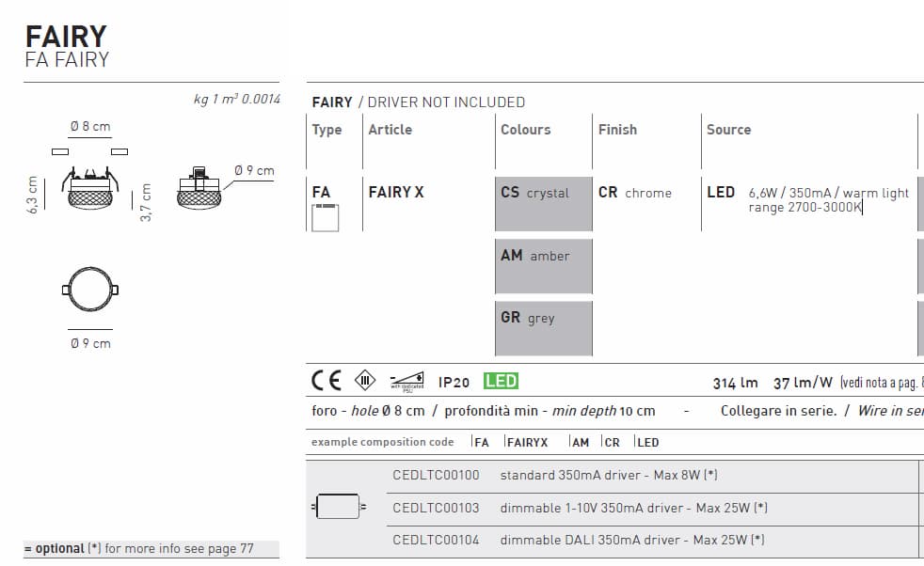Click the CE certification mark
Image resolution: width=924 pixels, height=566 pixels.
click(x=325, y=380)
